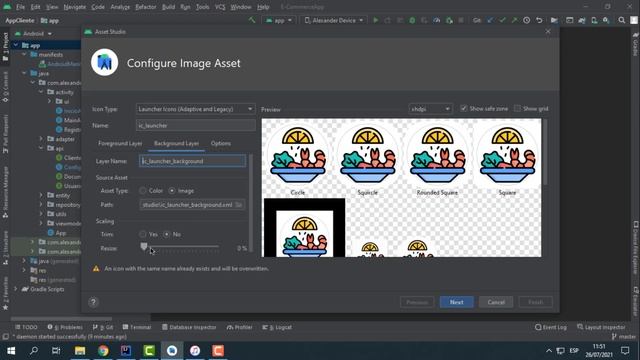Click the preview panel vertical scrollbar
Screen dimensions: 640x360
[x=545, y=152]
